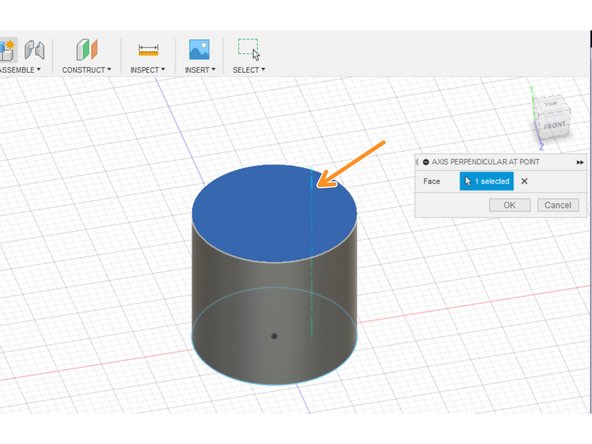This screenshot has height=444, width=592.
Task: Open the ASSEMBLE dropdown menu
Action: coord(20,70)
